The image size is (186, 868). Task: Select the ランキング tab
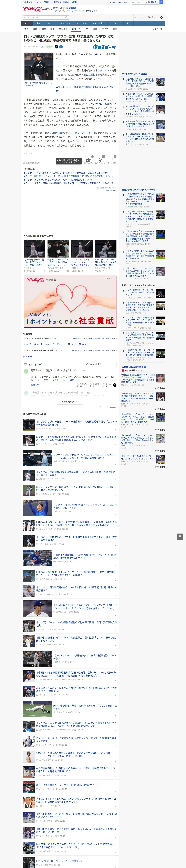tap(115, 24)
